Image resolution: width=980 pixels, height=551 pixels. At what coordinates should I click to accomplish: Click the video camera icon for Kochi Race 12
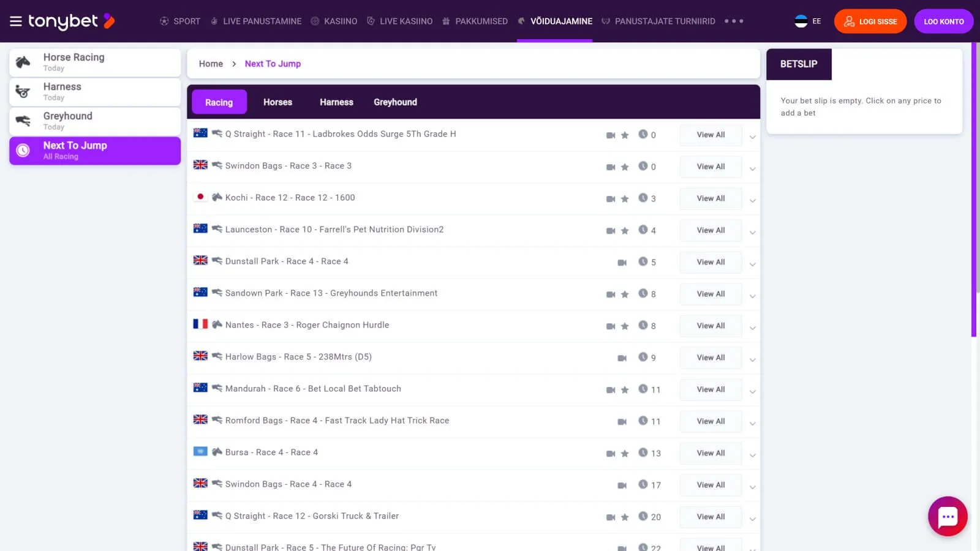click(x=611, y=199)
